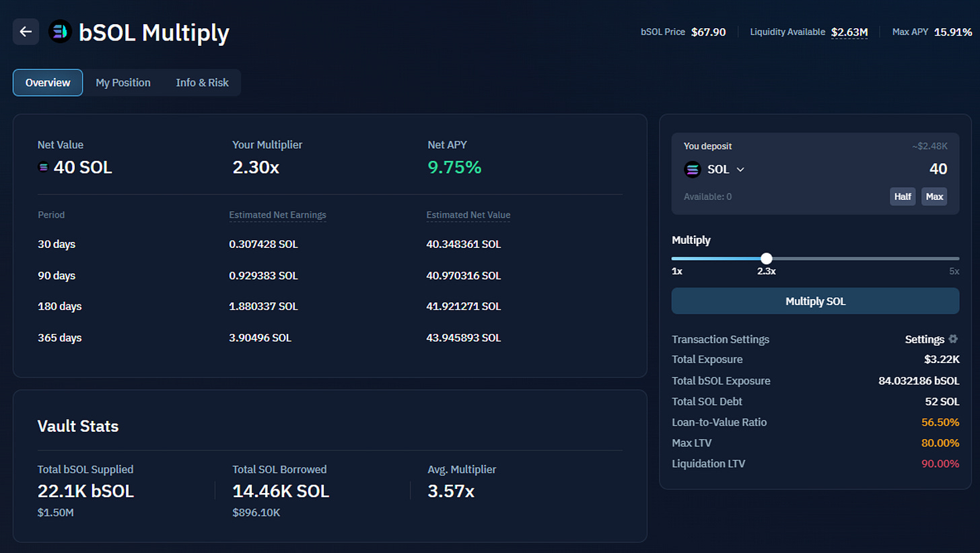Click the 14.46K SOL borrowed figure
The image size is (980, 553).
pyautogui.click(x=281, y=491)
